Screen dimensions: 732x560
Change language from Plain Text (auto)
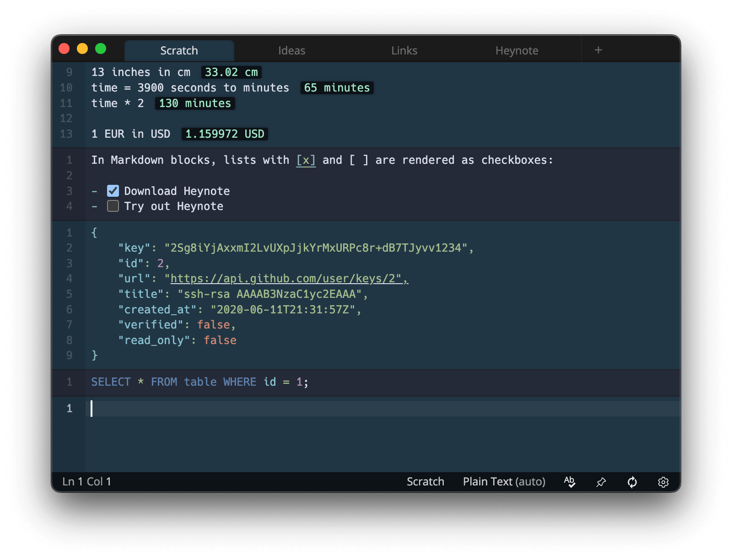[x=504, y=482]
